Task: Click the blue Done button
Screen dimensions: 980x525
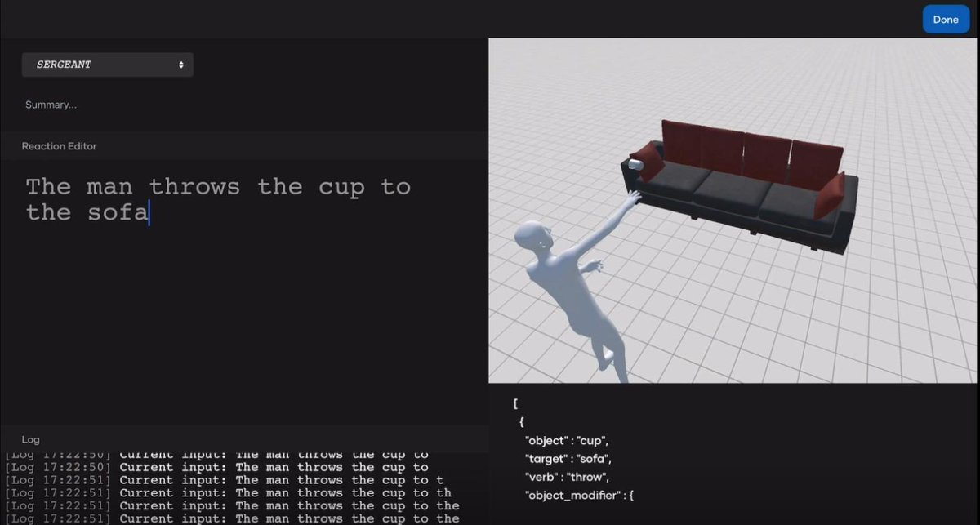Action: point(946,20)
